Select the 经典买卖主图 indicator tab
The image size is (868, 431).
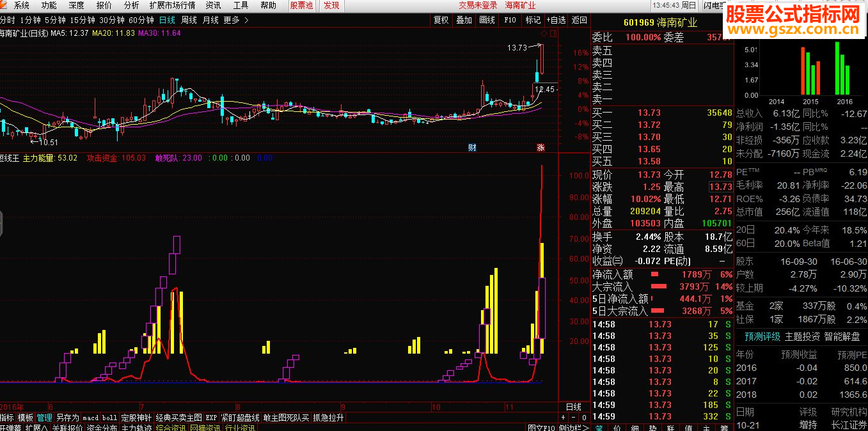(x=179, y=418)
